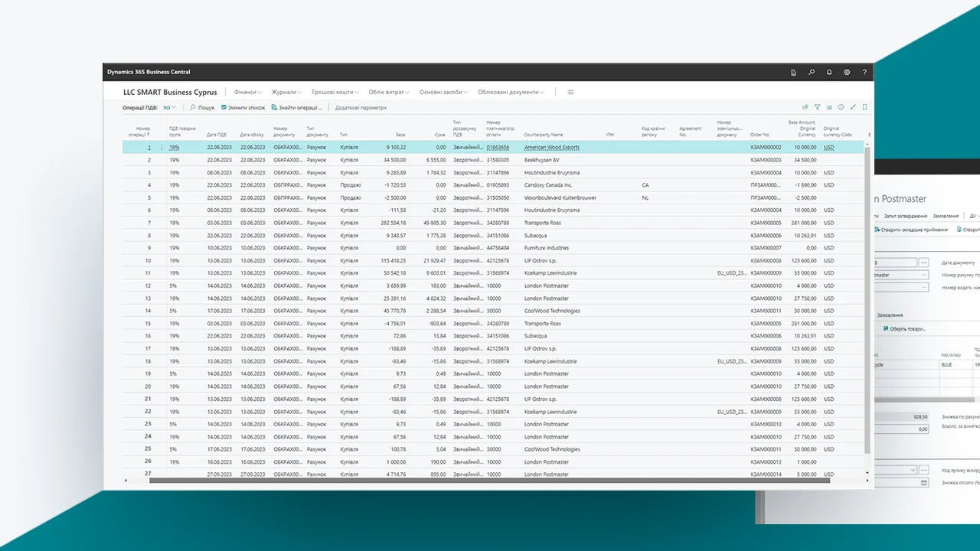Open the American Wood Exports counterparty link
Viewport: 980px width, 551px height.
click(x=551, y=147)
